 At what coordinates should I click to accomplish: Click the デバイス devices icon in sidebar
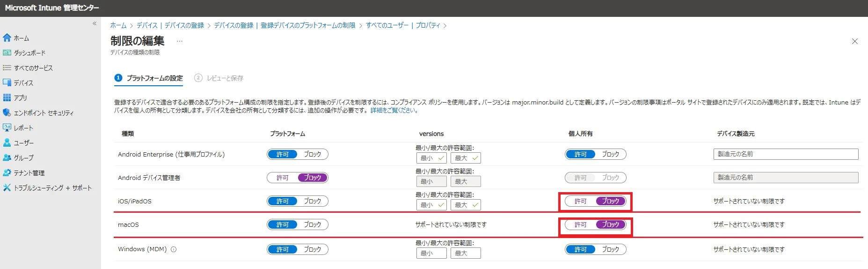tap(7, 82)
